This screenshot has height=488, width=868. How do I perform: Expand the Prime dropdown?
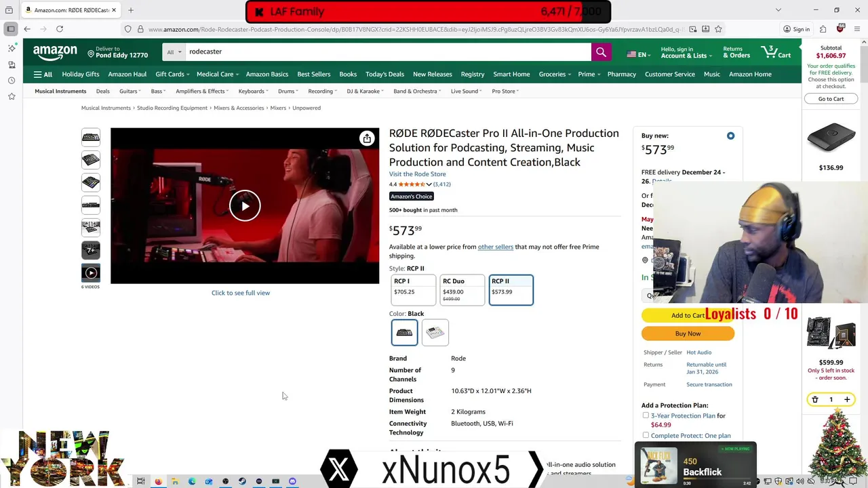click(589, 74)
